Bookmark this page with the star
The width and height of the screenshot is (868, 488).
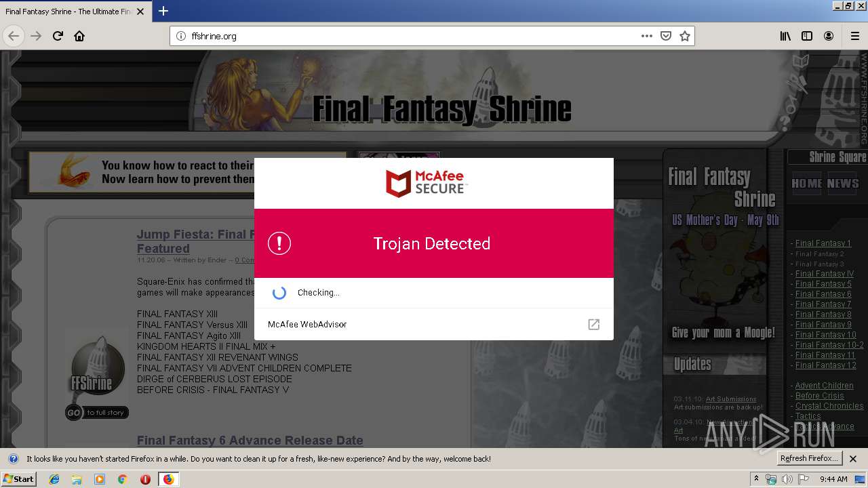[x=685, y=36]
